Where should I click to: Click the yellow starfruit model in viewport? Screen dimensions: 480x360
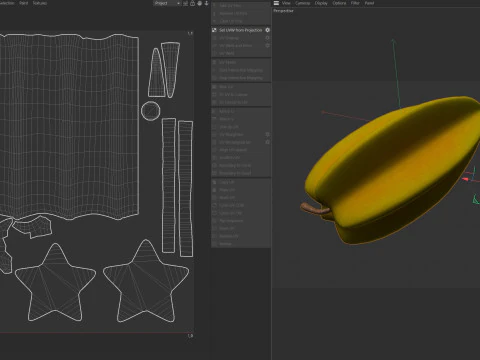393,170
